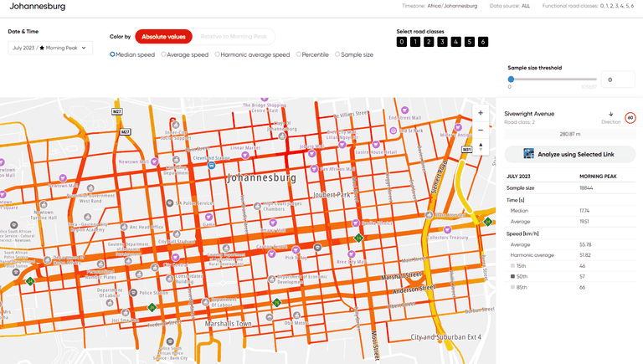
Task: Click the 60 speed limit sign
Action: pos(630,118)
